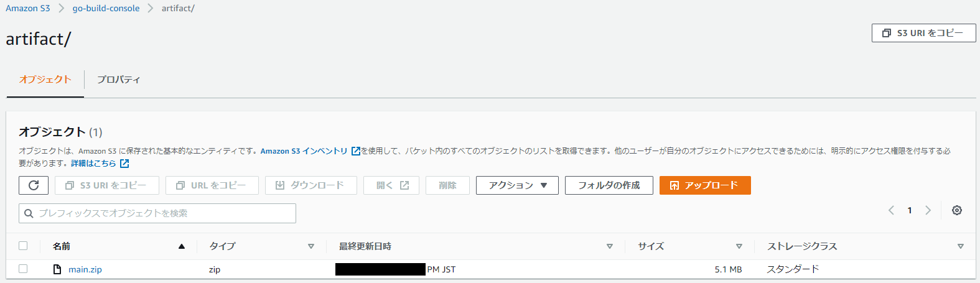
Task: Click external link icon after Amazon S3 インベントリ
Action: 356,151
